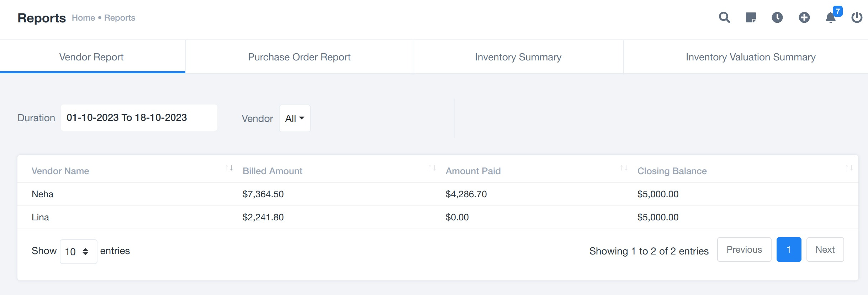Click the Previous pagination button
This screenshot has width=868, height=295.
[x=744, y=250]
